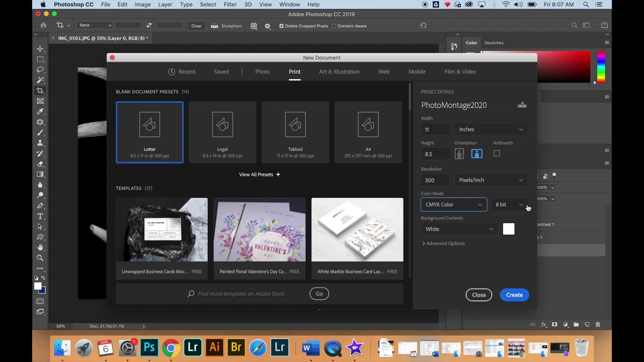The height and width of the screenshot is (362, 644).
Task: Toggle Quick Mask mode icon
Action: click(40, 301)
